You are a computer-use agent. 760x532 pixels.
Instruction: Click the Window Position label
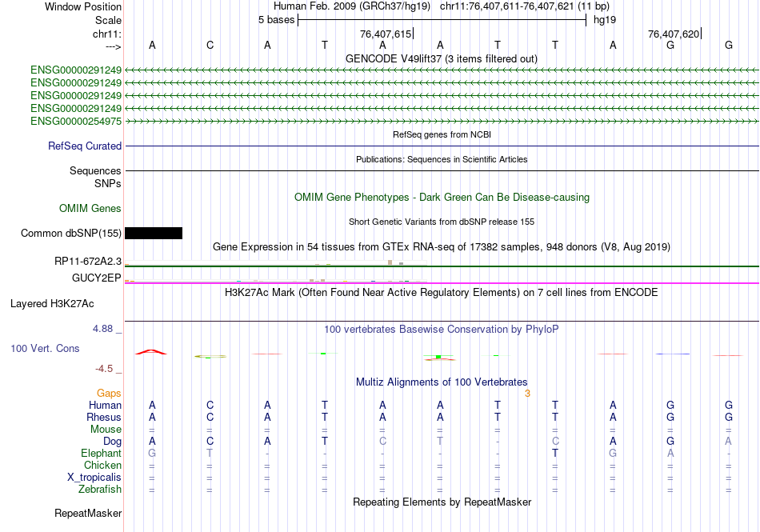coord(83,6)
